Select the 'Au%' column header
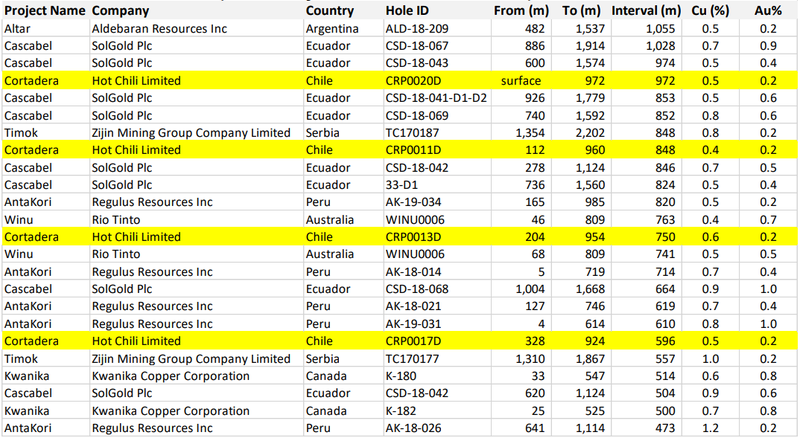 pos(768,11)
